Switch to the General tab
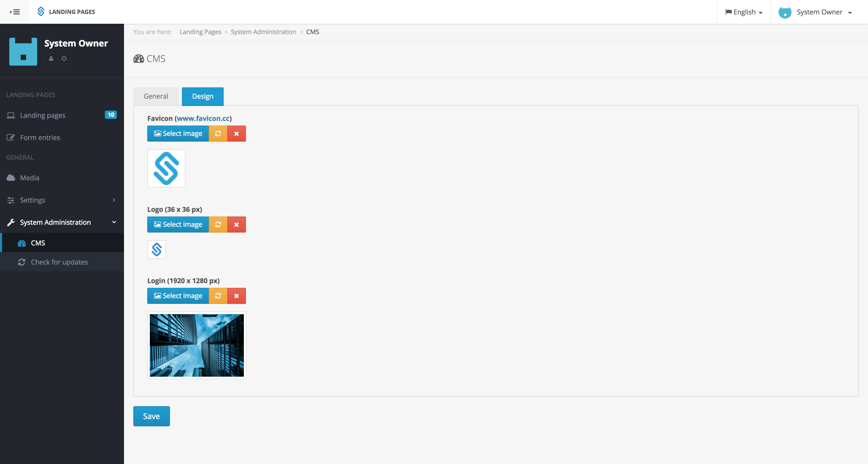 click(156, 96)
